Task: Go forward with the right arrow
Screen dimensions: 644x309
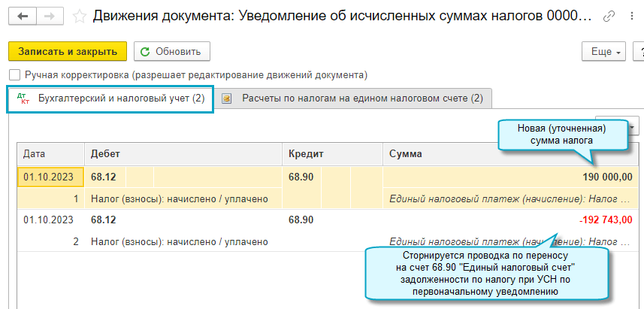Action: 49,15
